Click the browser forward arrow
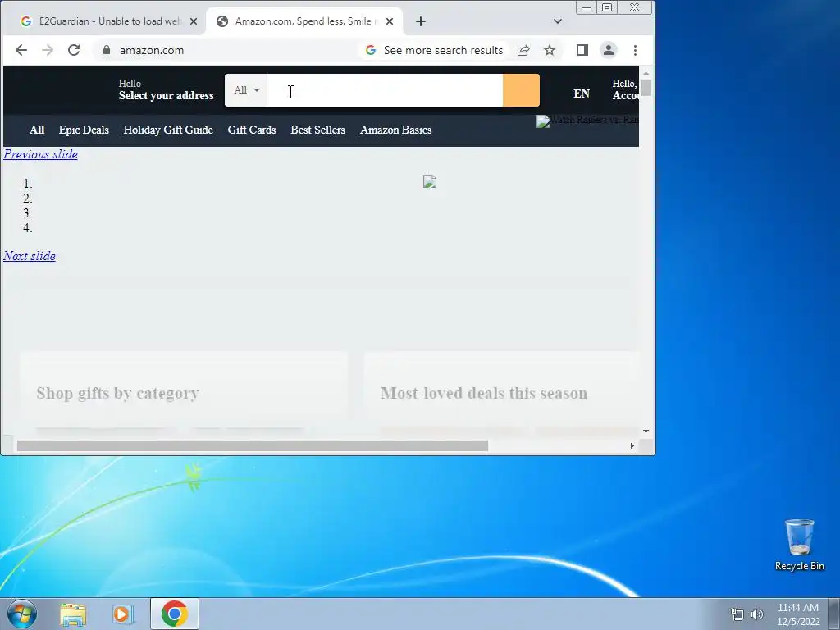Screen dimensions: 840x630 click(48, 50)
